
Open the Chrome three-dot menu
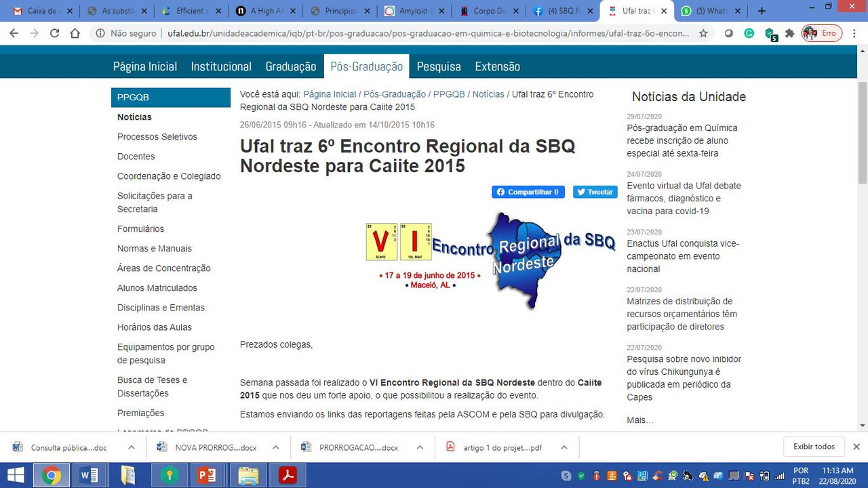(x=854, y=33)
